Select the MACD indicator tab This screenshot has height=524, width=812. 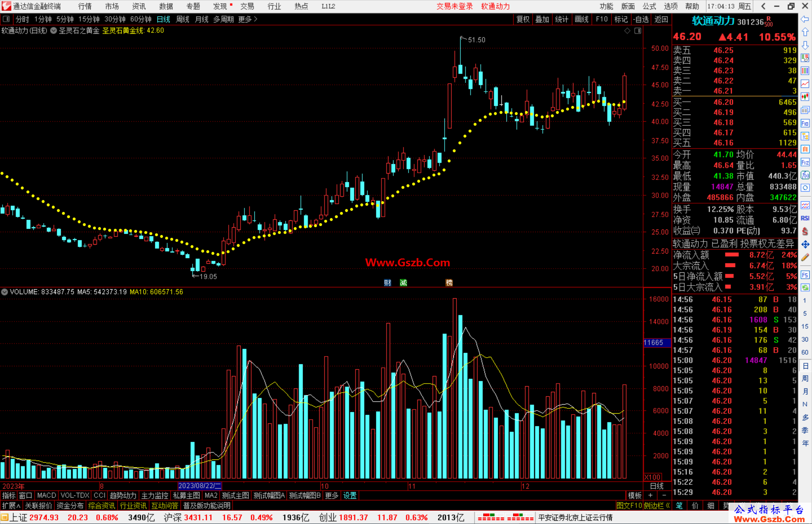[x=47, y=495]
